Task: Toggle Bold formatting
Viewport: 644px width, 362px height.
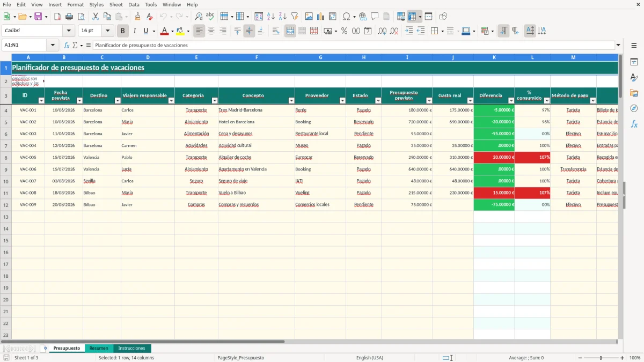Action: (123, 31)
